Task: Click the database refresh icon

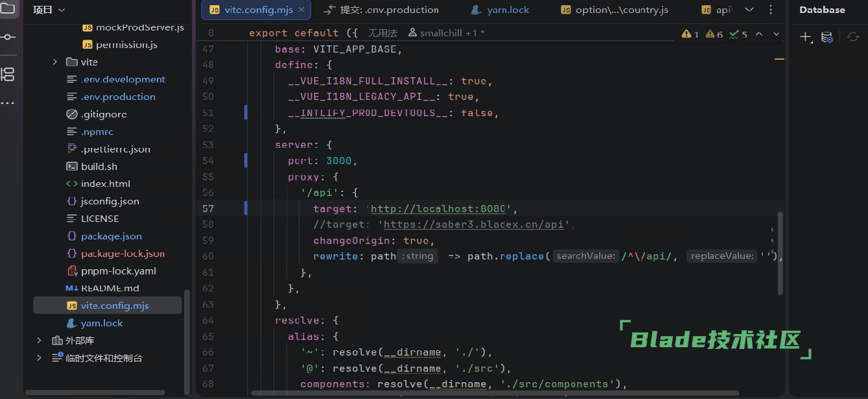Action: [853, 38]
